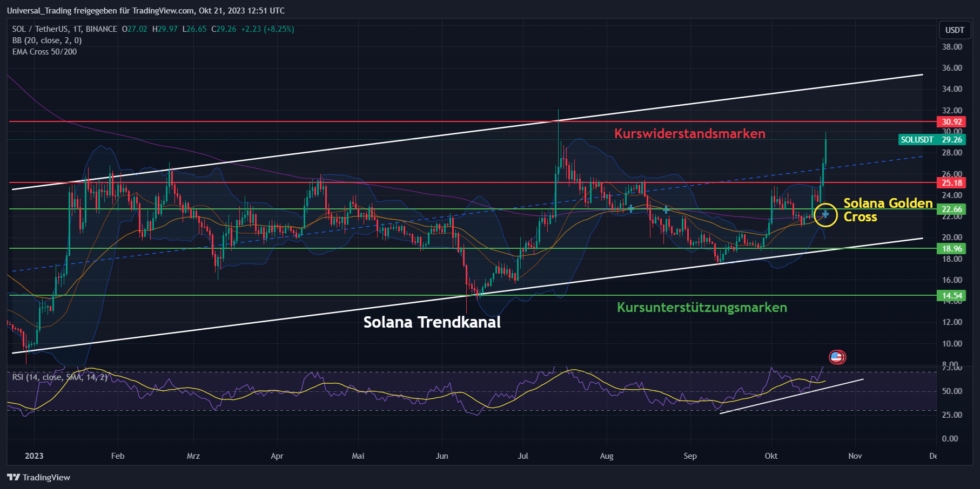This screenshot has width=980, height=489.
Task: Click the green 18.96 price label
Action: 952,249
